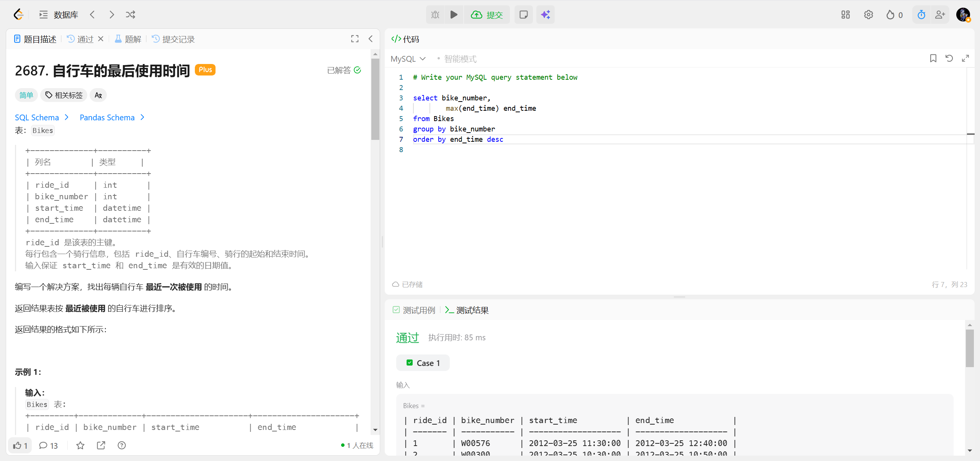
Task: Toggle the like thumbs-up button
Action: [20, 445]
